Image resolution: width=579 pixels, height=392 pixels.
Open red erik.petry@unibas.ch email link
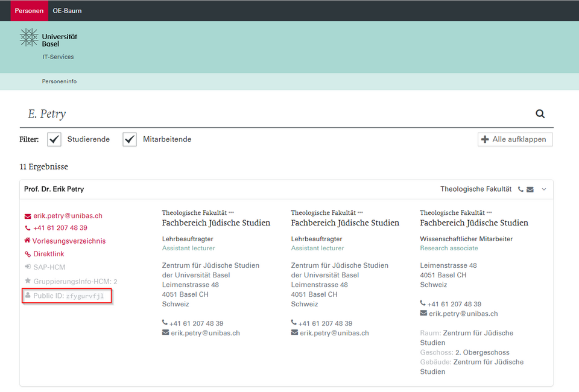tap(68, 215)
